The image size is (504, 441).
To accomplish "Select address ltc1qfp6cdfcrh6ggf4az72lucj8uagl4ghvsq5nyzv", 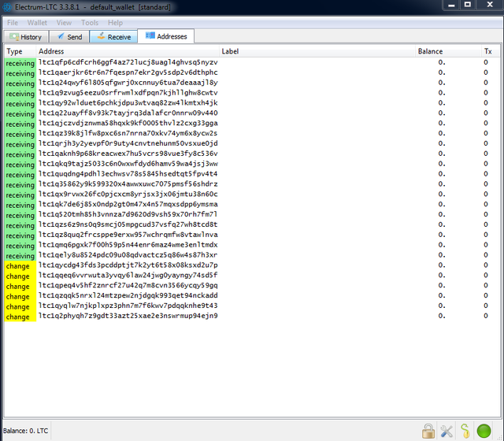I will pyautogui.click(x=128, y=62).
